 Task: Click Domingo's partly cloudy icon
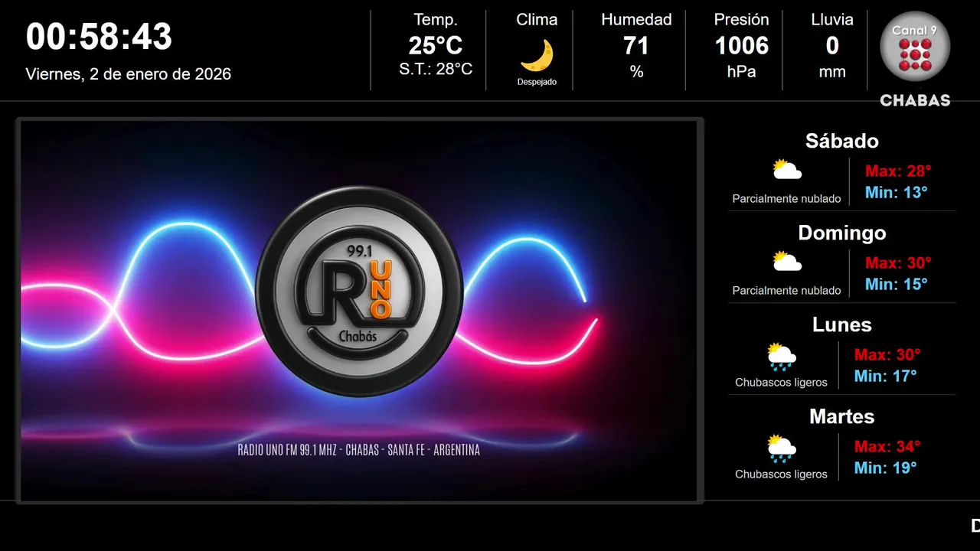[786, 262]
